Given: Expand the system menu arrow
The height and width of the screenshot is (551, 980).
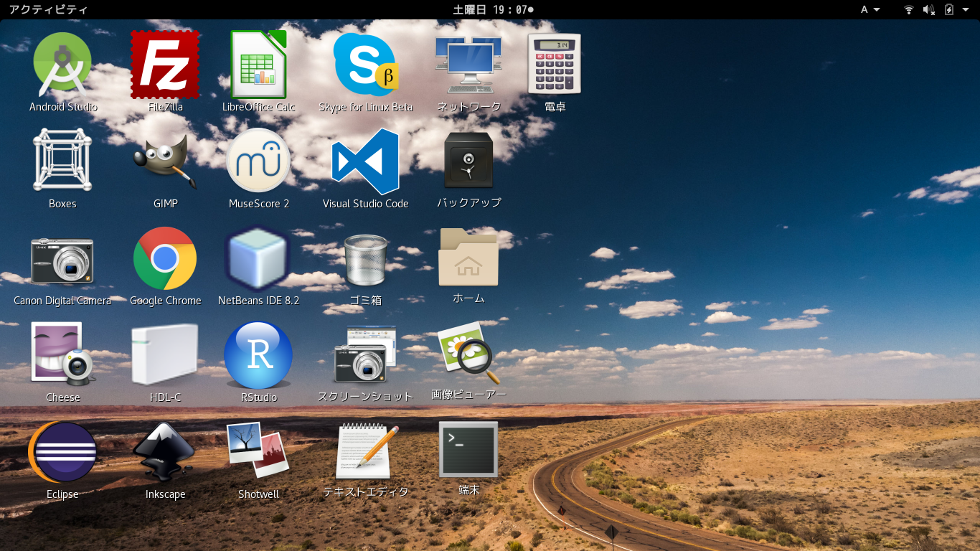Looking at the screenshot, I should tap(966, 9).
